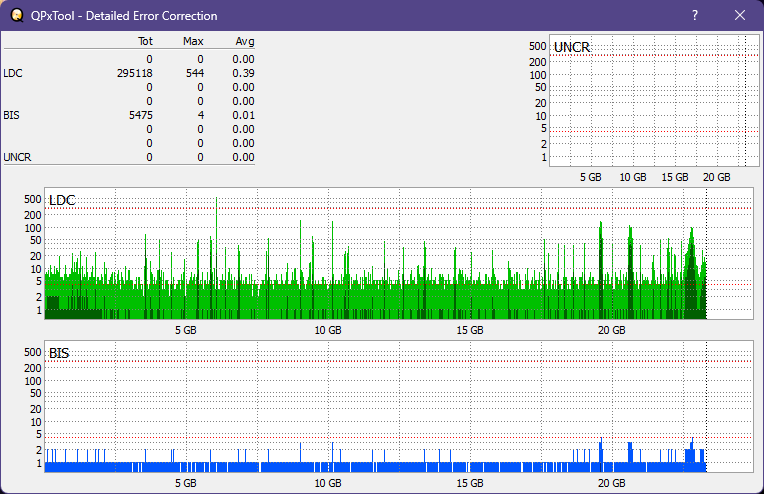This screenshot has height=494, width=764.
Task: Click the BIS row label in the table
Action: click(x=11, y=115)
